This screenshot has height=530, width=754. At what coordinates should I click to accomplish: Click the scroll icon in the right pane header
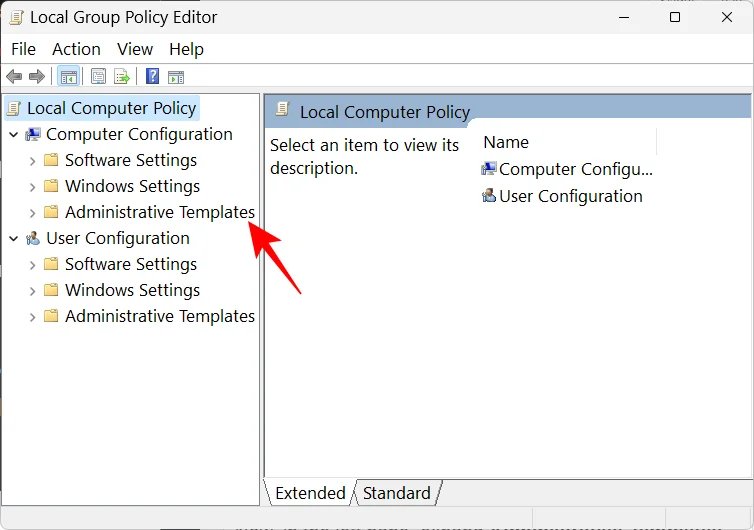point(282,109)
